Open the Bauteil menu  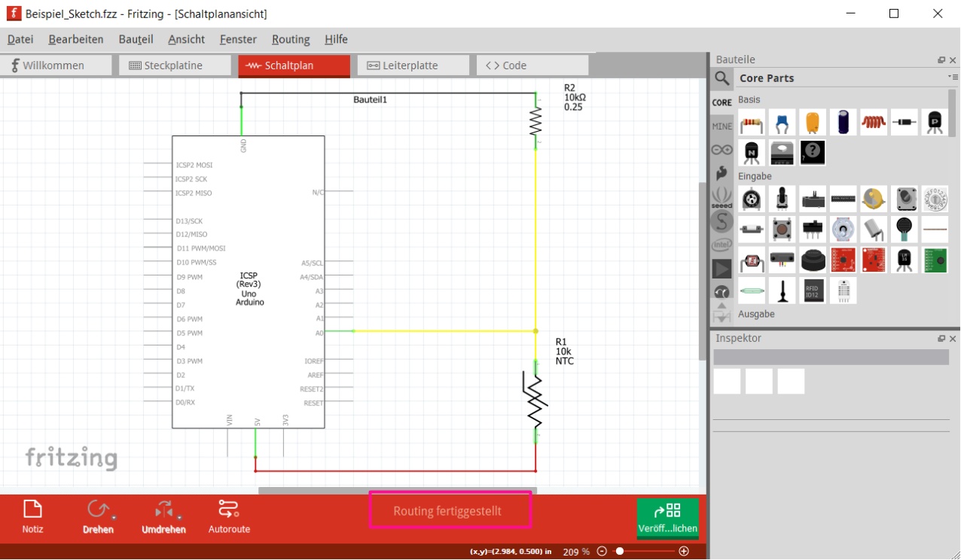tap(136, 39)
